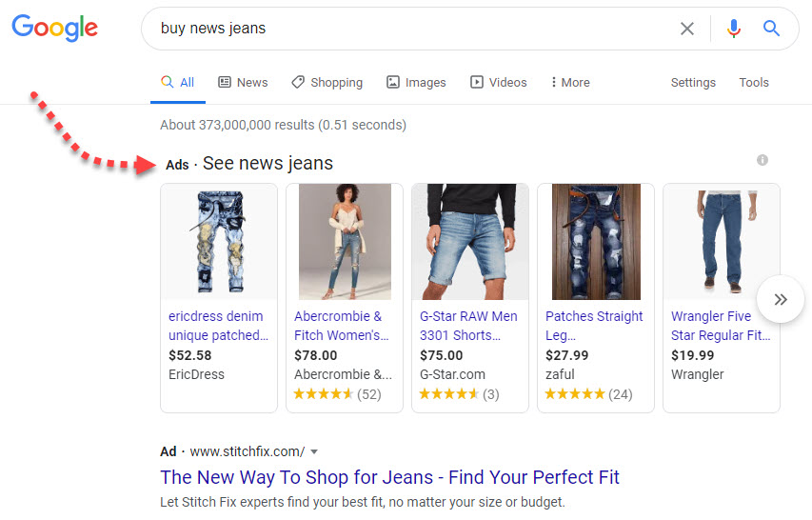Click the next arrow on the shopping carousel
Image resolution: width=812 pixels, height=520 pixels.
[781, 300]
